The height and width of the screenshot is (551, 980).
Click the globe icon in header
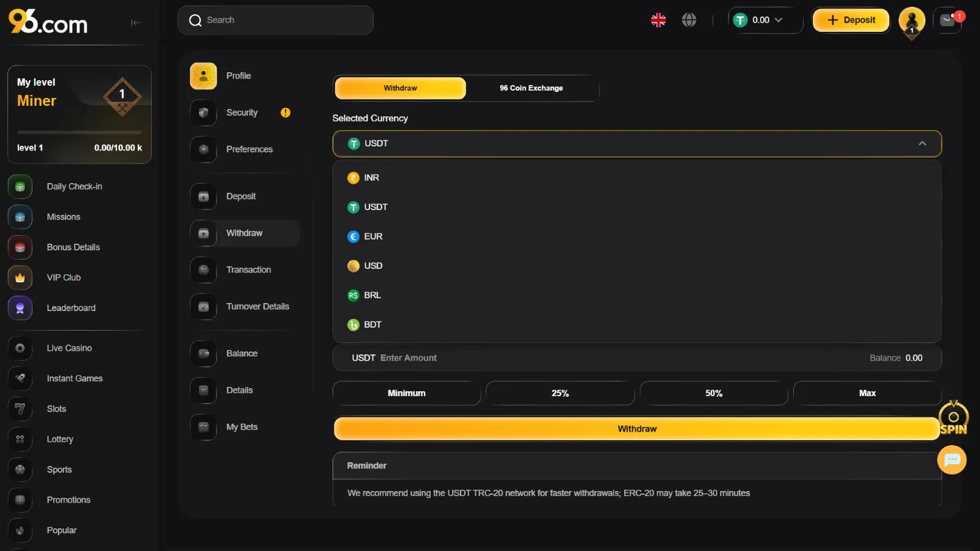point(689,20)
